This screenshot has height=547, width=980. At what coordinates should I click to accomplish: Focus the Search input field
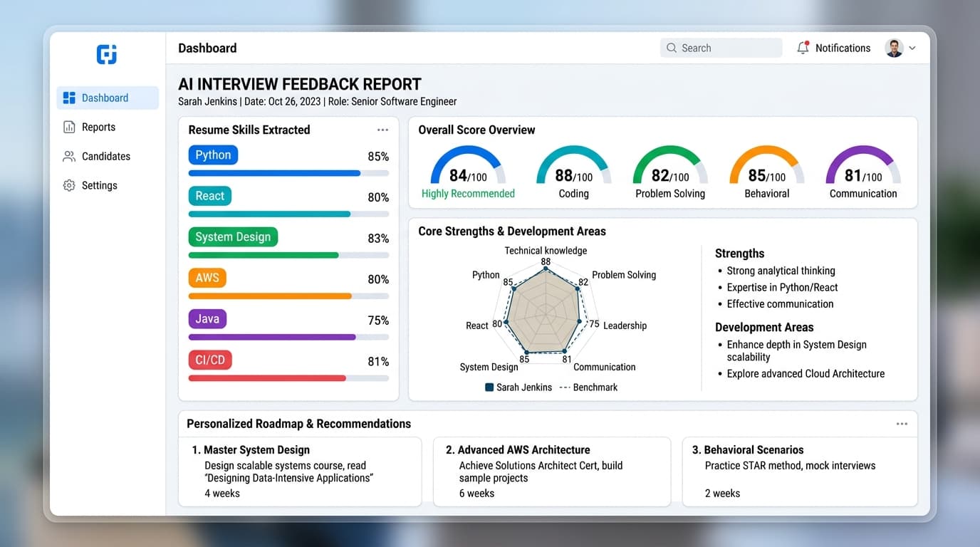721,48
